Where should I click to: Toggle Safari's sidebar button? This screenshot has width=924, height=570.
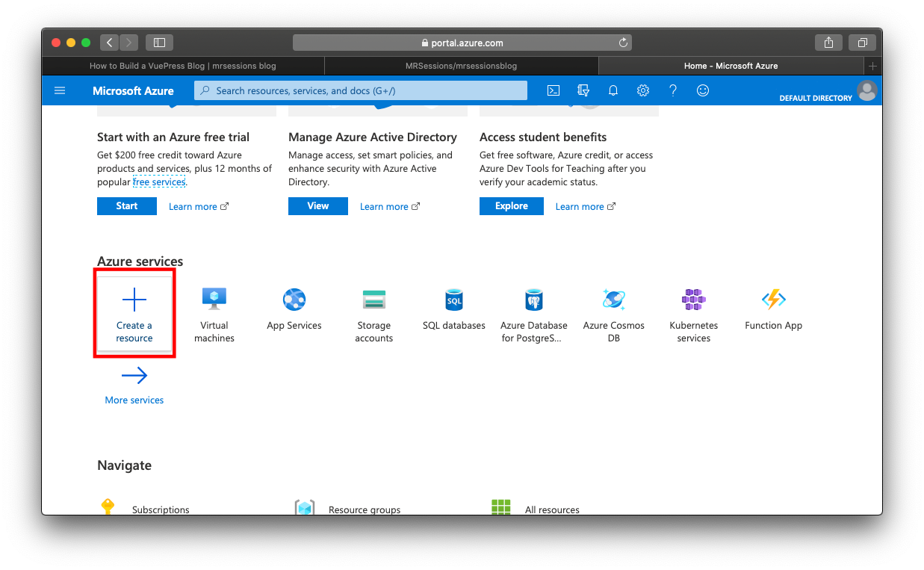(159, 43)
